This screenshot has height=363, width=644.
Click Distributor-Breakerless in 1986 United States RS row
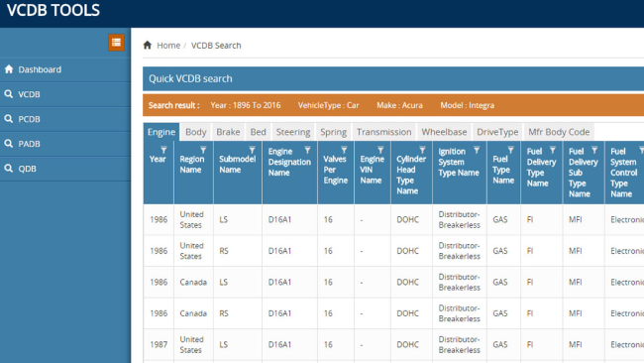coord(459,251)
